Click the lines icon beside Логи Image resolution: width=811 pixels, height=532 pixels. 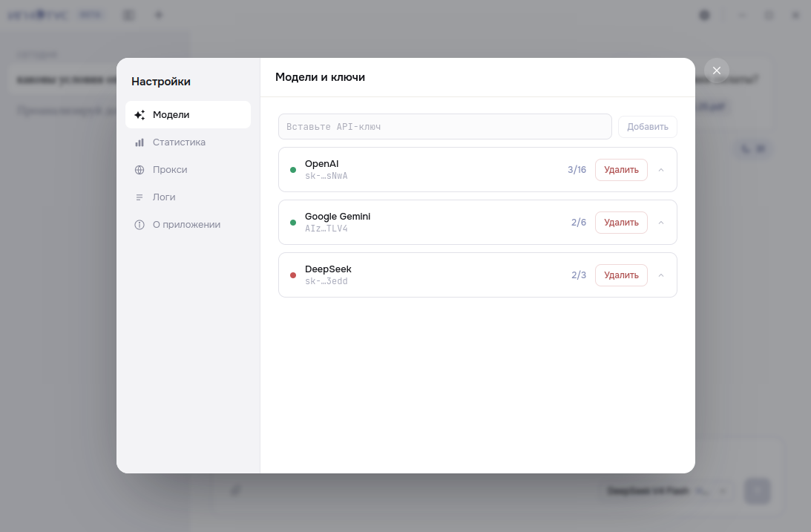pos(139,197)
